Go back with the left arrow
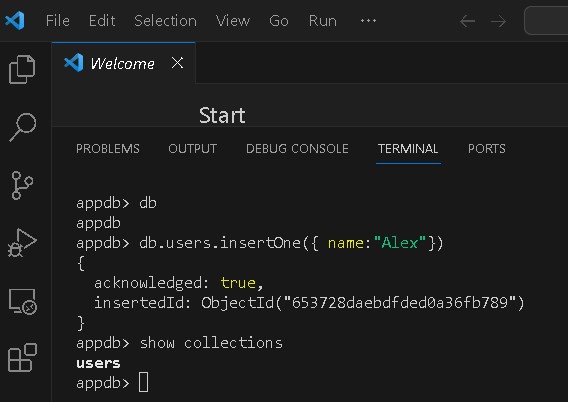Image resolution: width=568 pixels, height=402 pixels. tap(468, 21)
